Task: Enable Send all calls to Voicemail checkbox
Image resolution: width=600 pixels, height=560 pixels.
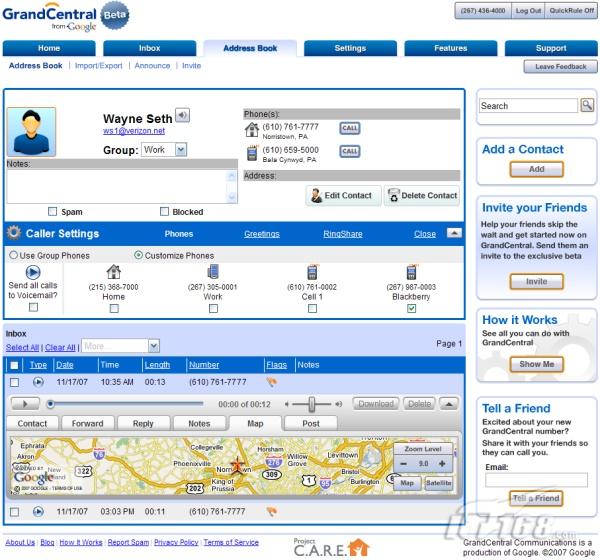Action: click(x=33, y=307)
